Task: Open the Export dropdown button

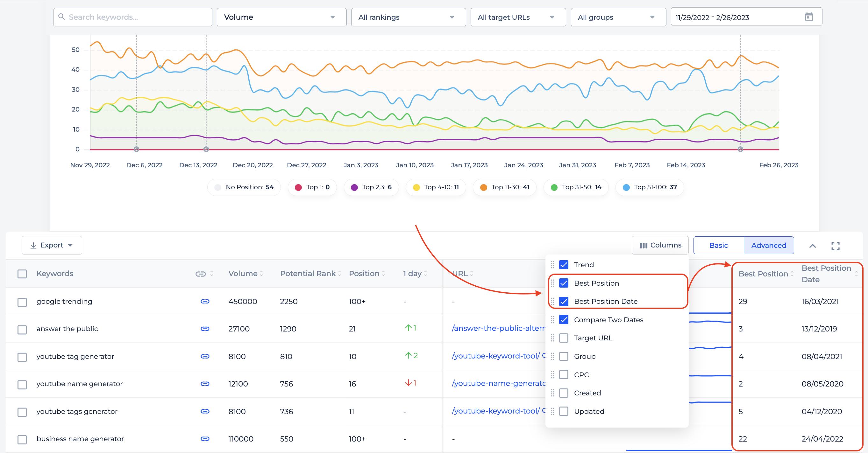Action: pos(52,245)
